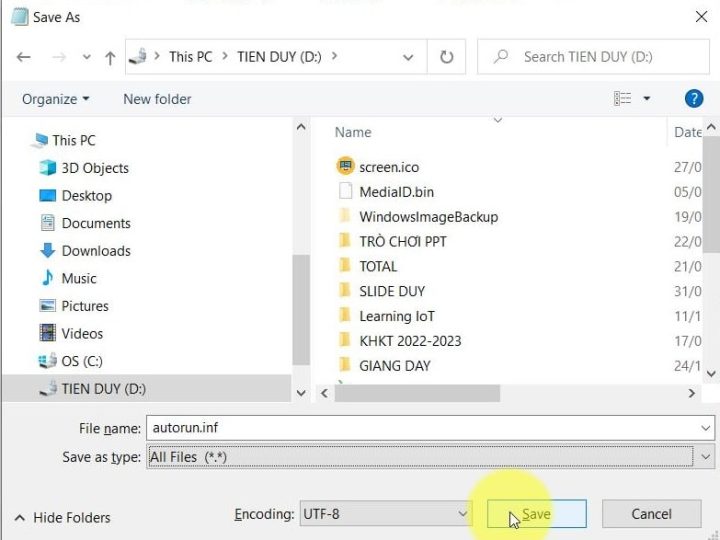Select the WindowsImageBackup folder
The width and height of the screenshot is (720, 540).
point(428,217)
